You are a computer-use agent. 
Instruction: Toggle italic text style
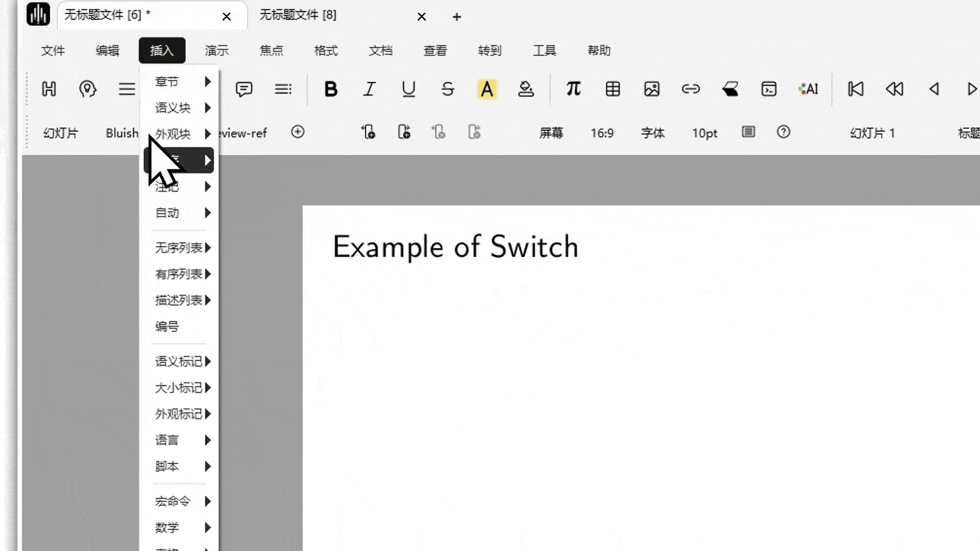pyautogui.click(x=369, y=89)
